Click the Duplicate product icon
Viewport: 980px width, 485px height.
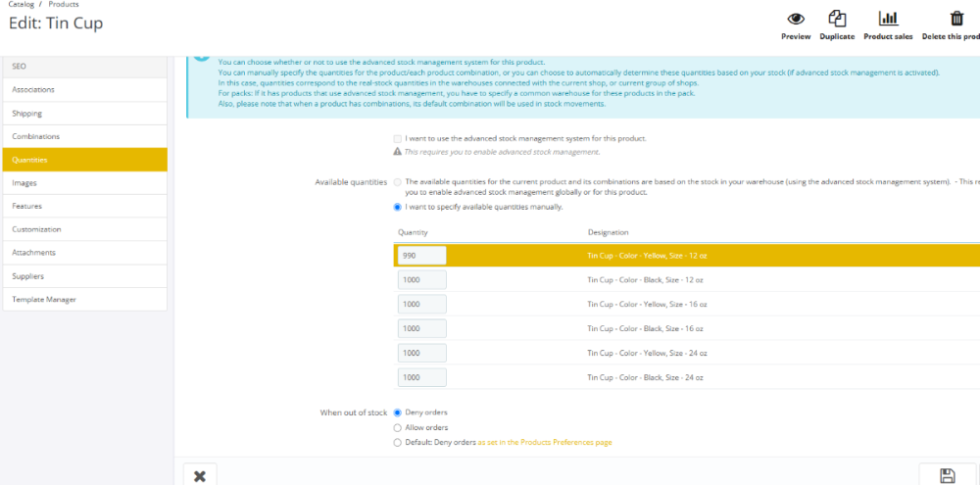click(837, 19)
